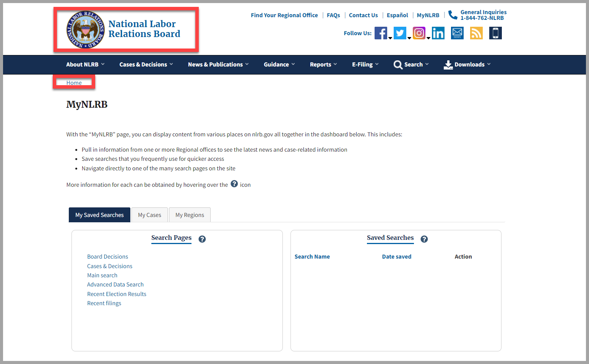Click the mobile app phone icon

pos(495,33)
